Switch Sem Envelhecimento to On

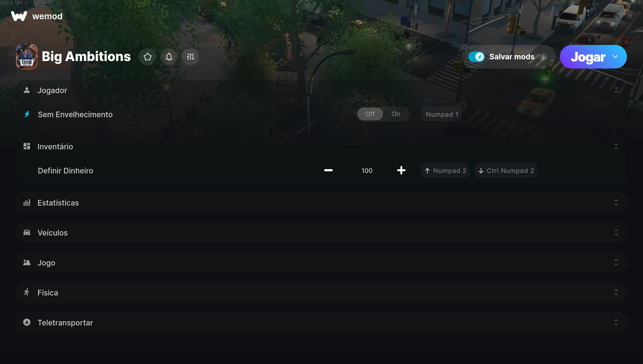[x=396, y=114]
